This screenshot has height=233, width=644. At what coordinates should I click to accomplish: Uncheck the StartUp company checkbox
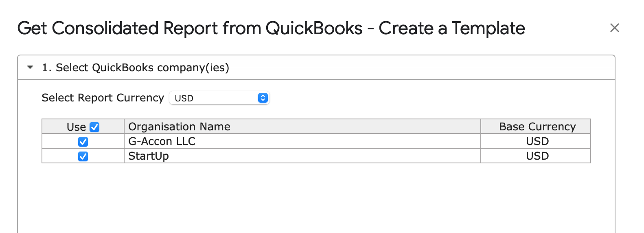[x=83, y=156]
